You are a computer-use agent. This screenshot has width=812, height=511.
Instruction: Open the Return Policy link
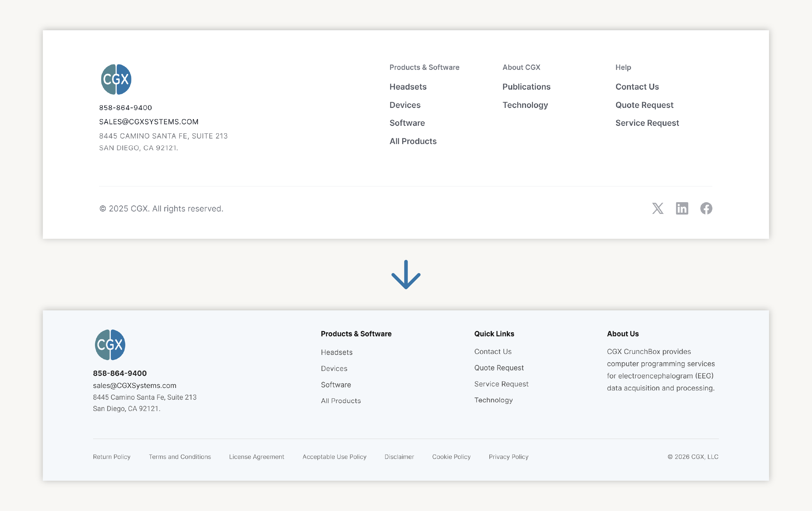click(112, 457)
